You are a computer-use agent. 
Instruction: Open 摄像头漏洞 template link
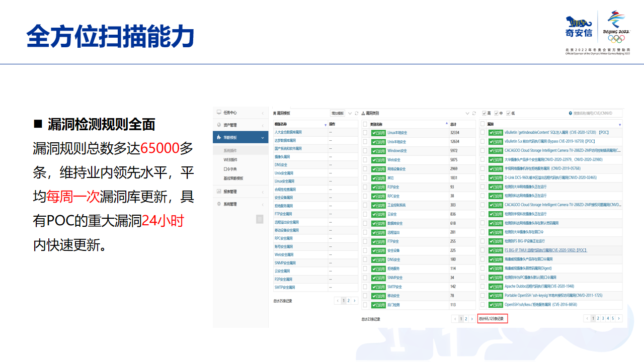click(x=282, y=157)
